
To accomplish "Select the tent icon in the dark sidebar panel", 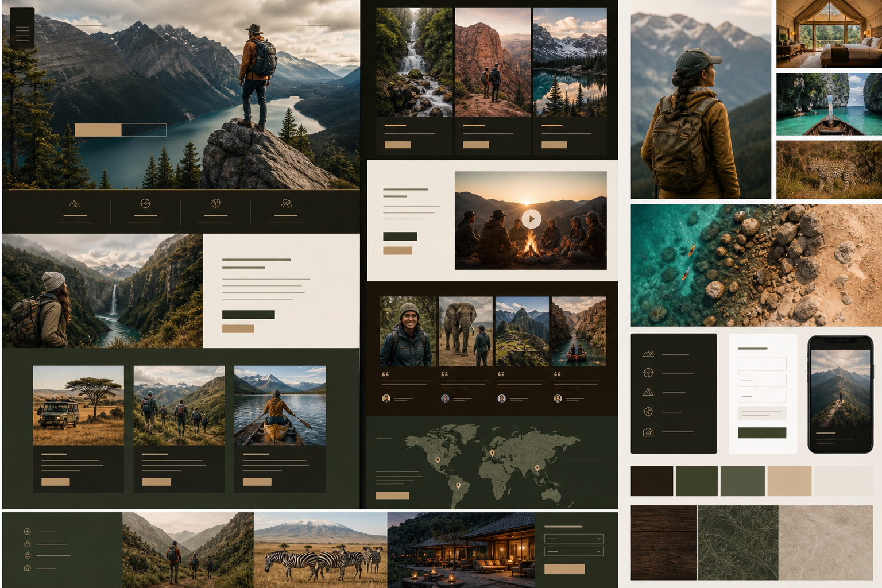I will 648,392.
